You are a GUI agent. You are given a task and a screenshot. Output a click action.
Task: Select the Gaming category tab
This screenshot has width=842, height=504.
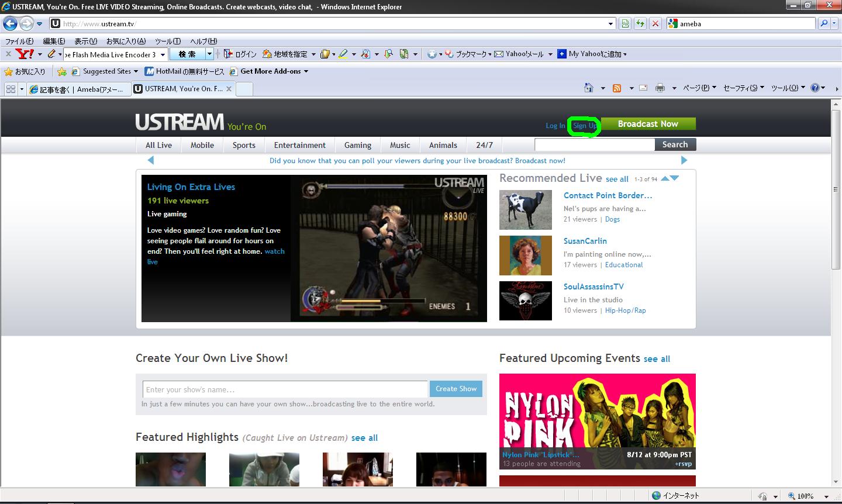pyautogui.click(x=358, y=145)
